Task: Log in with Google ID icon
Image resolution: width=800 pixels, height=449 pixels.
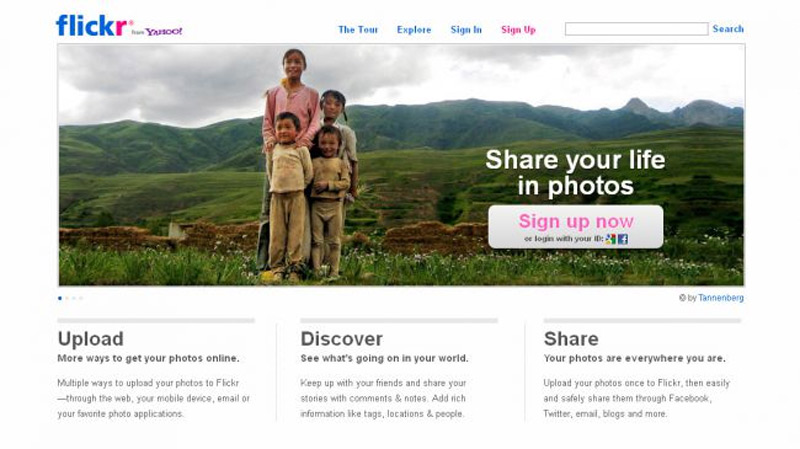Action: point(610,239)
